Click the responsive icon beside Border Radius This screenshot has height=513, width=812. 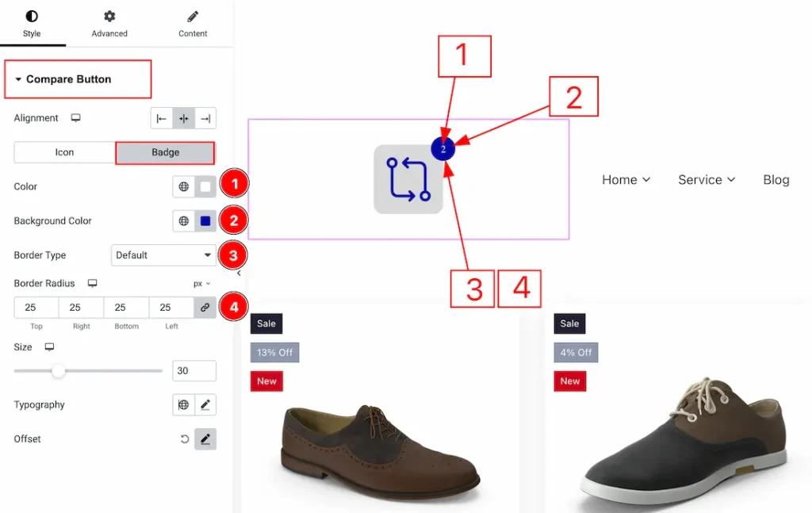pos(92,283)
